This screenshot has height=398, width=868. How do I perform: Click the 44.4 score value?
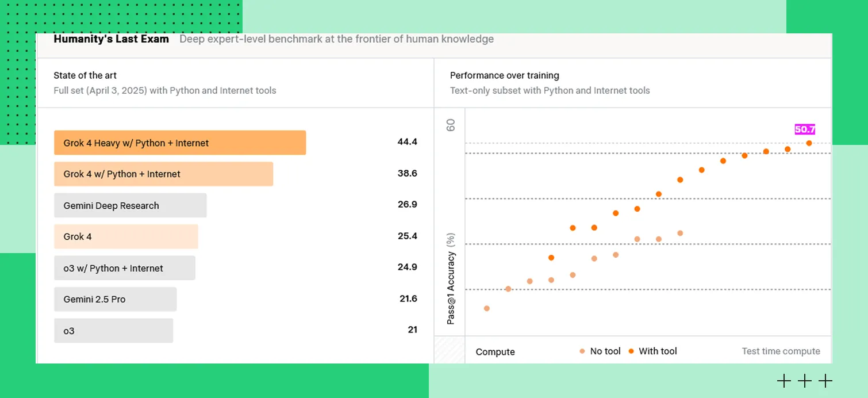pyautogui.click(x=407, y=142)
